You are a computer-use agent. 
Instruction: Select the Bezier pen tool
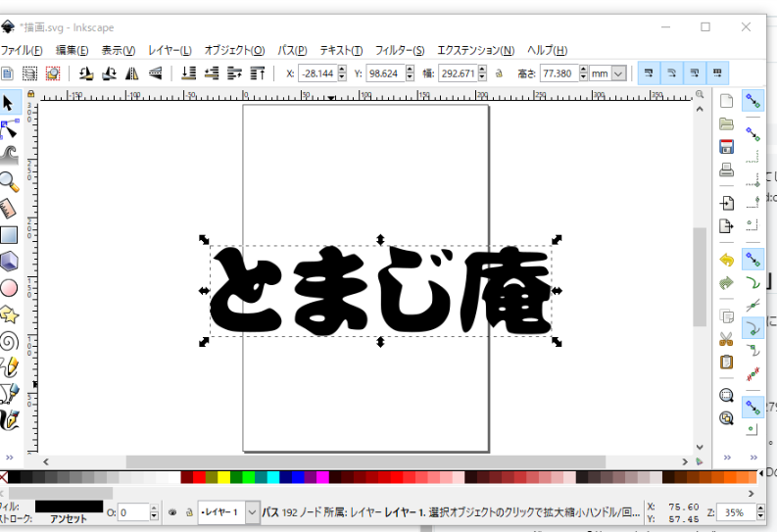[x=9, y=393]
